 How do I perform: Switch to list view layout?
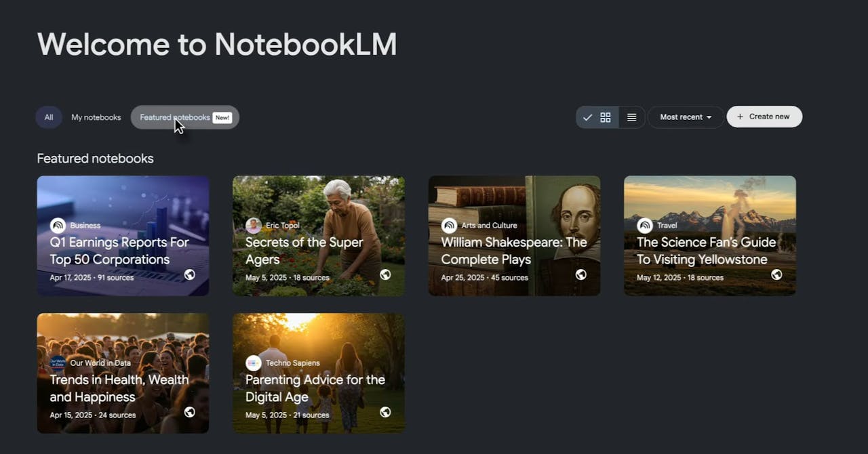632,117
